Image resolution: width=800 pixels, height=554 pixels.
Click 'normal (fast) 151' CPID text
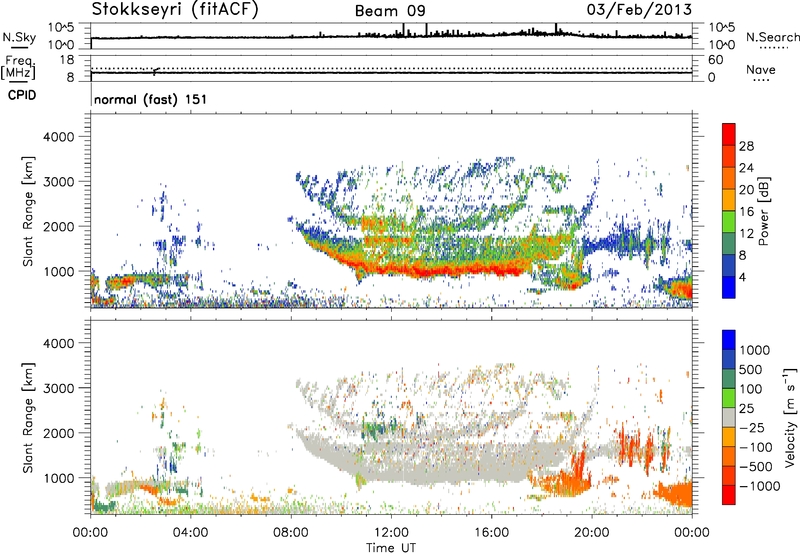tap(151, 99)
